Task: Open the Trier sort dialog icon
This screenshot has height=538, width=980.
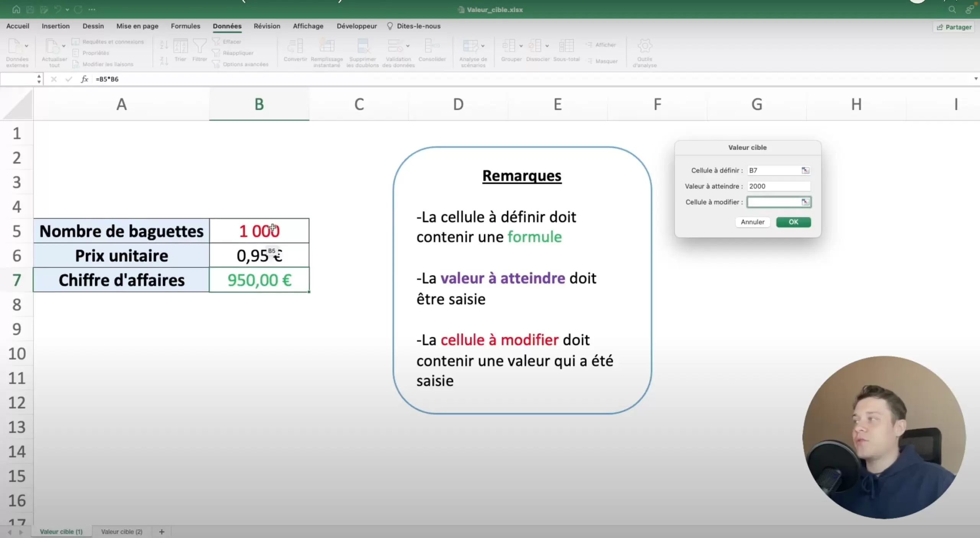Action: pyautogui.click(x=180, y=46)
